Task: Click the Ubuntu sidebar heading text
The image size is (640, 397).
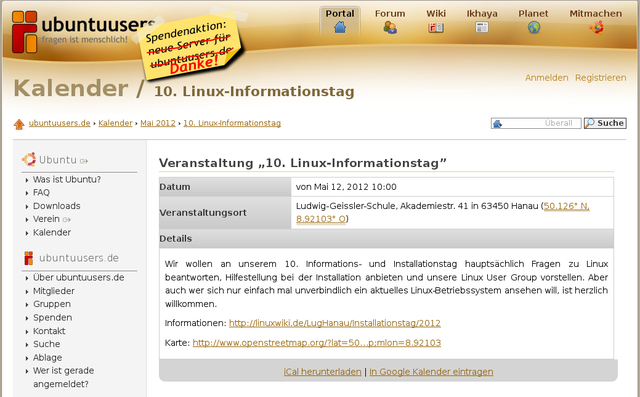Action: pos(58,160)
